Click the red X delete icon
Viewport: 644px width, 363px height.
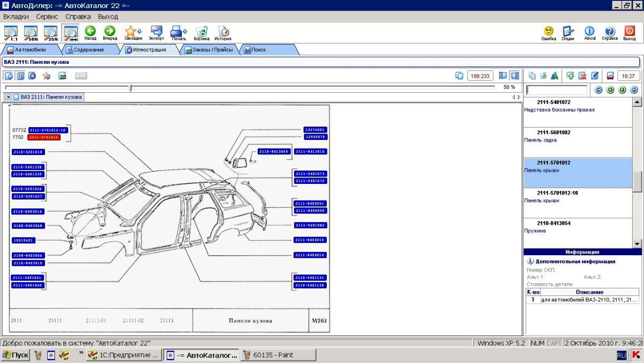(582, 76)
